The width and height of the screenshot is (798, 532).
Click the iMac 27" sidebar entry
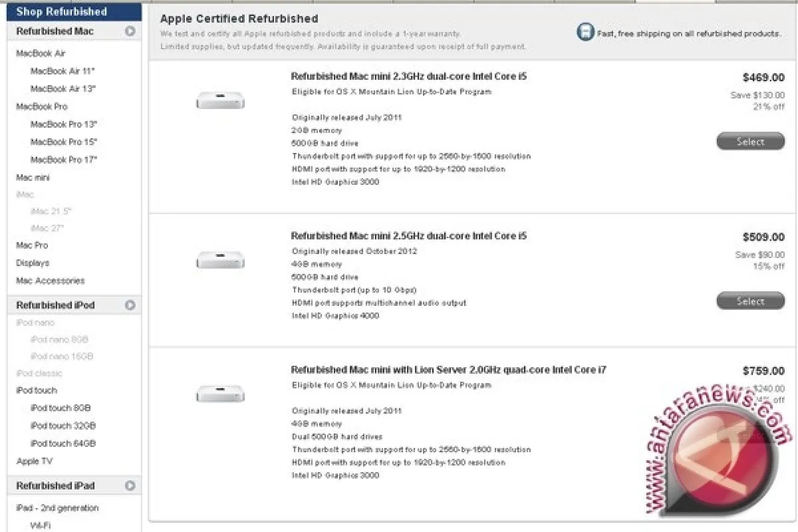[x=47, y=228]
